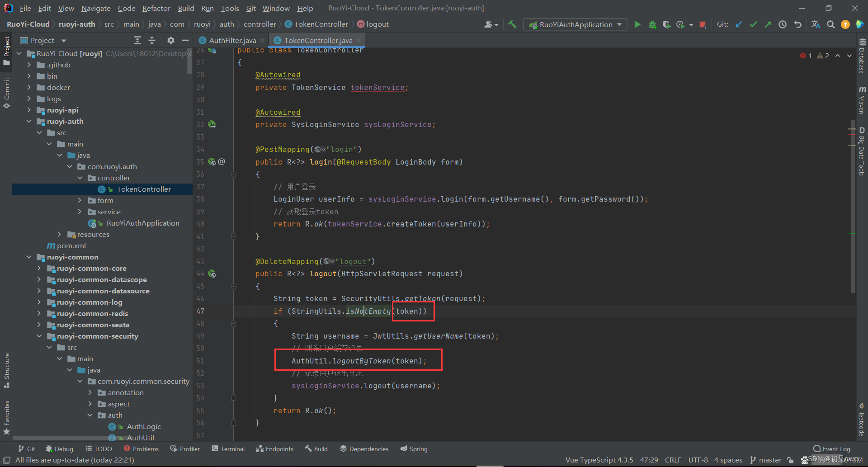Open the Favorites tool window

(6, 418)
